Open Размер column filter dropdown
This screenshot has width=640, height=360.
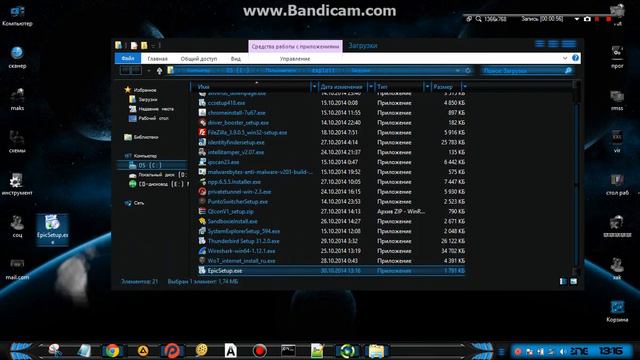click(464, 87)
